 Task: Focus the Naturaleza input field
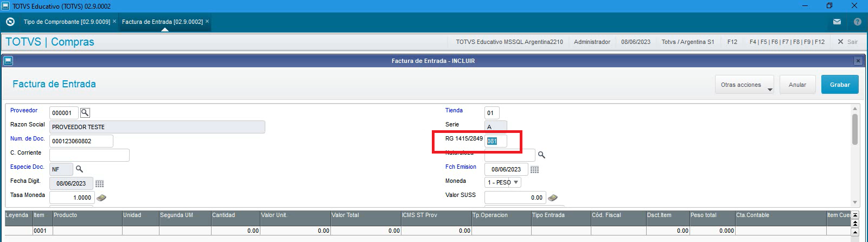[x=510, y=155]
